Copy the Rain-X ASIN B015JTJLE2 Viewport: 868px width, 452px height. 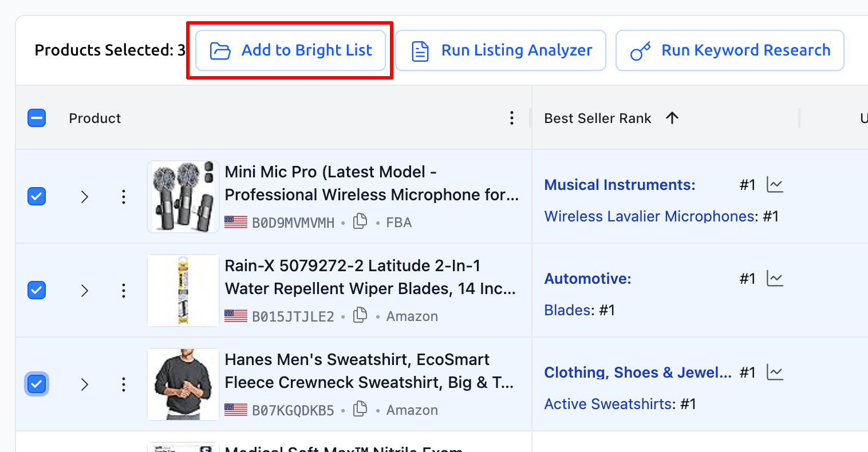tap(360, 315)
